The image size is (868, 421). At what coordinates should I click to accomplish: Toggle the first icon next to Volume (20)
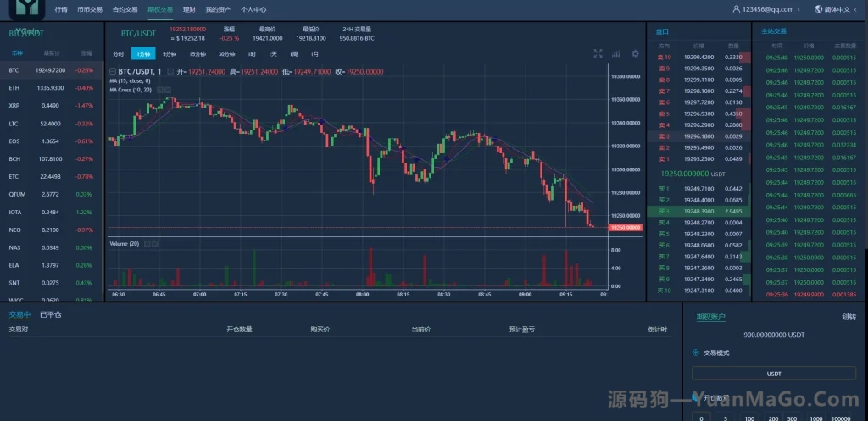pyautogui.click(x=147, y=243)
